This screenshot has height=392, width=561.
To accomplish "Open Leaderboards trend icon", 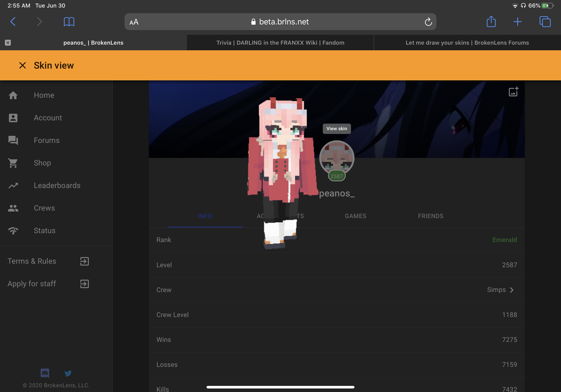I will pos(13,185).
